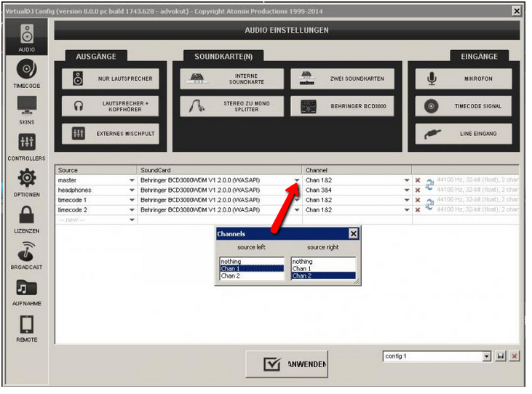Open timecode 2 source dropdown
The width and height of the screenshot is (532, 394).
[132, 210]
